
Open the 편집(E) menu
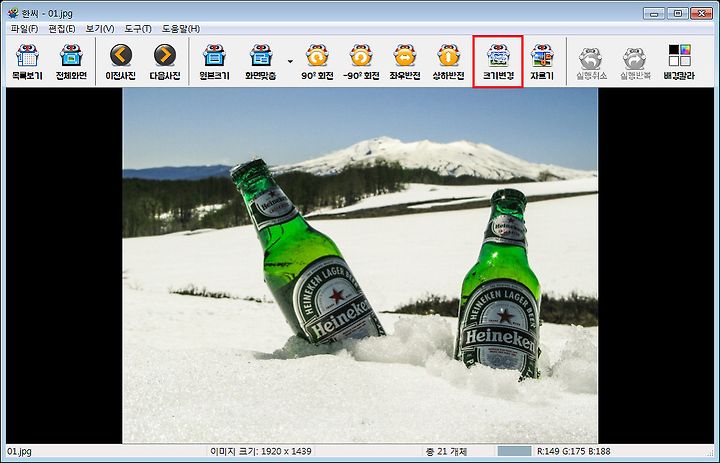click(62, 28)
